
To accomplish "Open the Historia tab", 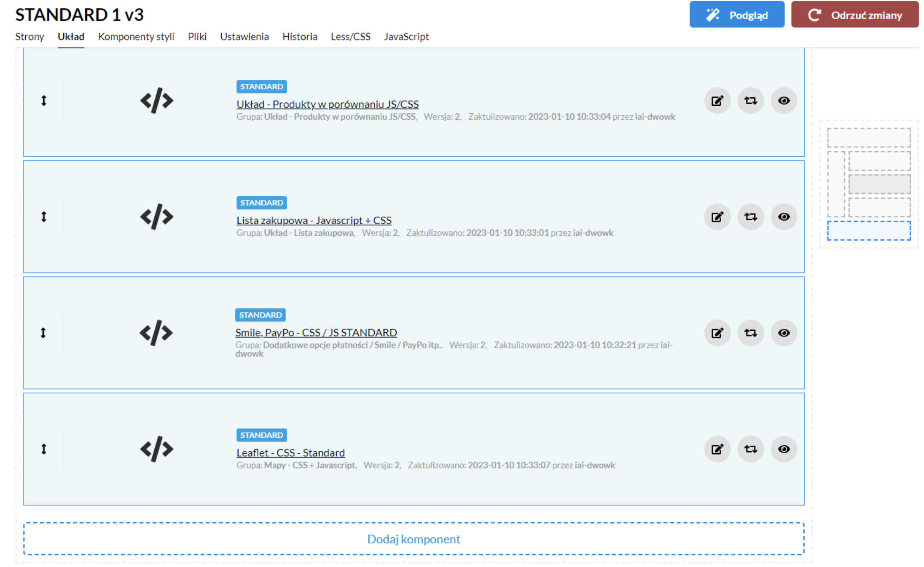I will point(300,37).
